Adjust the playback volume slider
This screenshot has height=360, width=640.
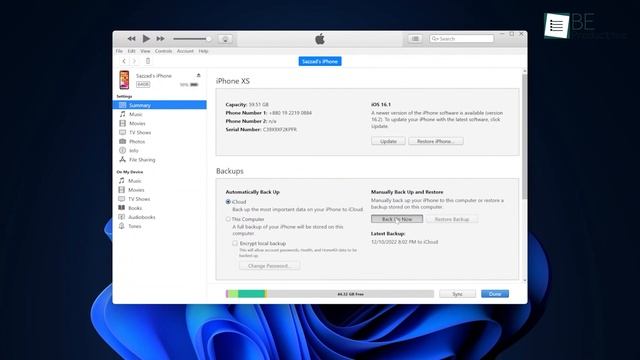point(191,39)
